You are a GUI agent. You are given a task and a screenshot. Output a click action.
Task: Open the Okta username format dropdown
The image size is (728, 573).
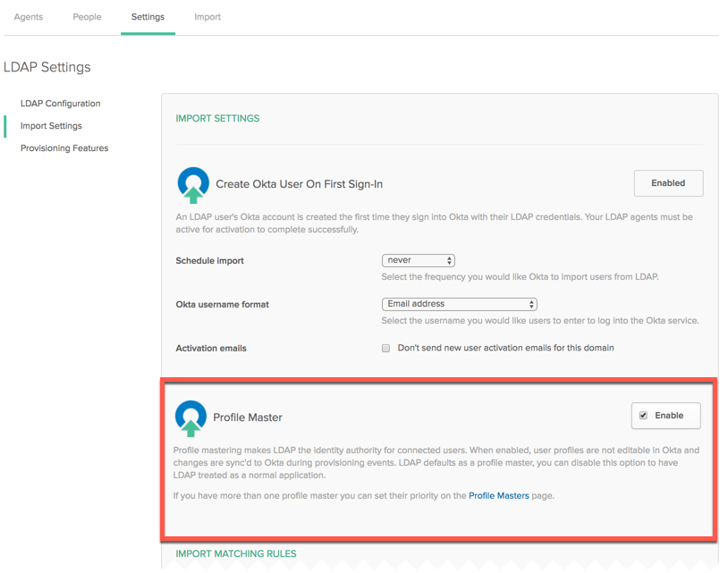click(459, 304)
